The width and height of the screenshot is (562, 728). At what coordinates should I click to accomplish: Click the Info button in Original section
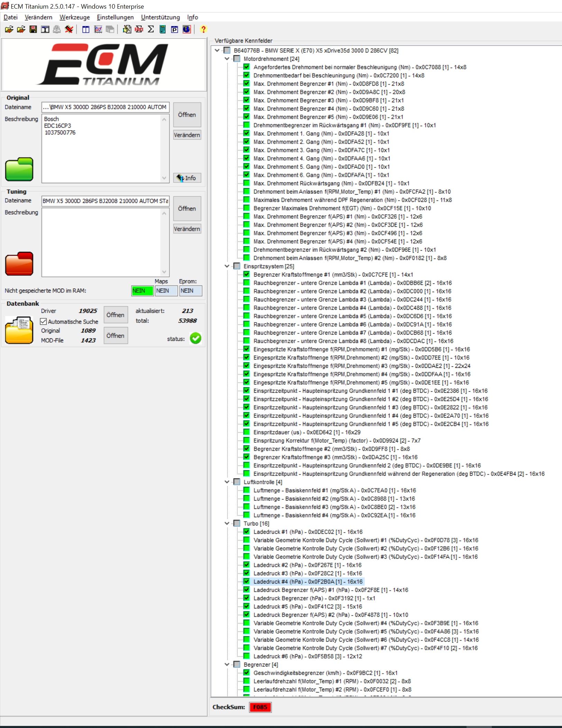(187, 178)
